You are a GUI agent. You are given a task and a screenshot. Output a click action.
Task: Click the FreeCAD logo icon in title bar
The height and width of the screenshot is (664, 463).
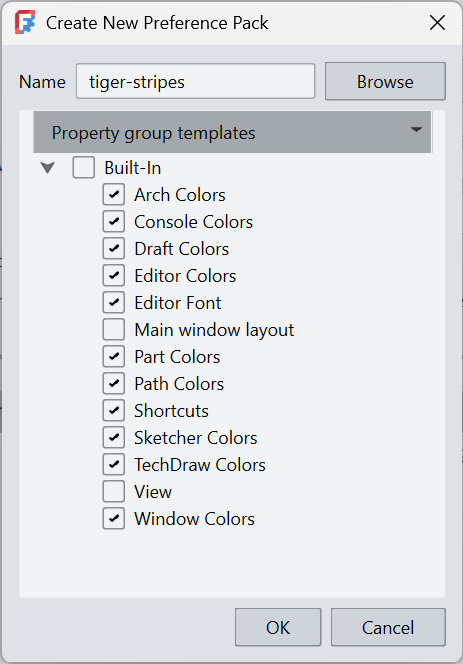pos(25,23)
